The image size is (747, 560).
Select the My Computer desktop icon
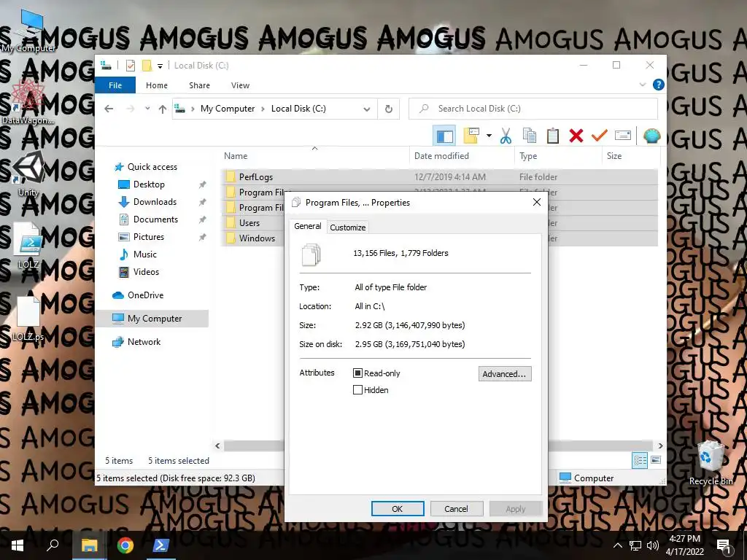[x=28, y=31]
